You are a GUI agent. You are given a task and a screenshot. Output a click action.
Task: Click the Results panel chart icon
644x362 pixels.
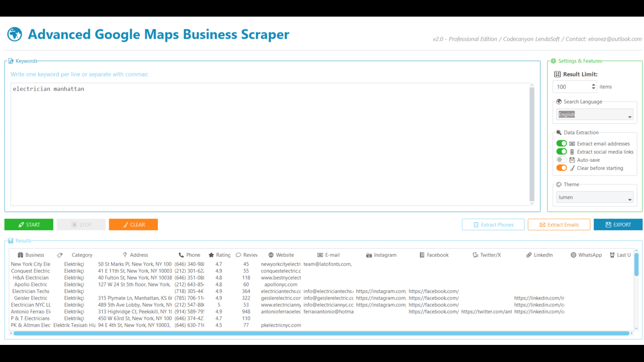(x=11, y=241)
